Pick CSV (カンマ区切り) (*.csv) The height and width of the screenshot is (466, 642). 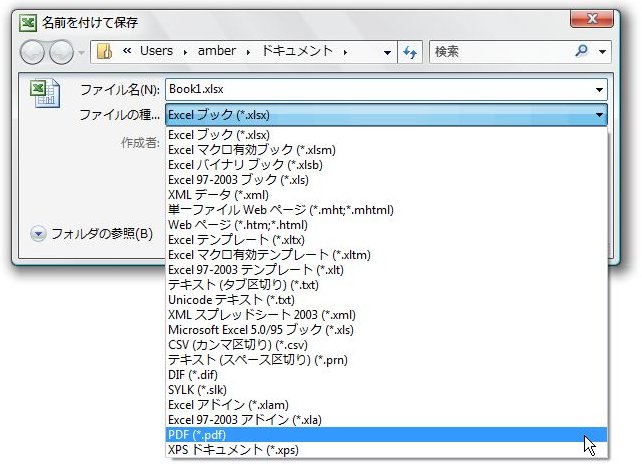[387, 345]
